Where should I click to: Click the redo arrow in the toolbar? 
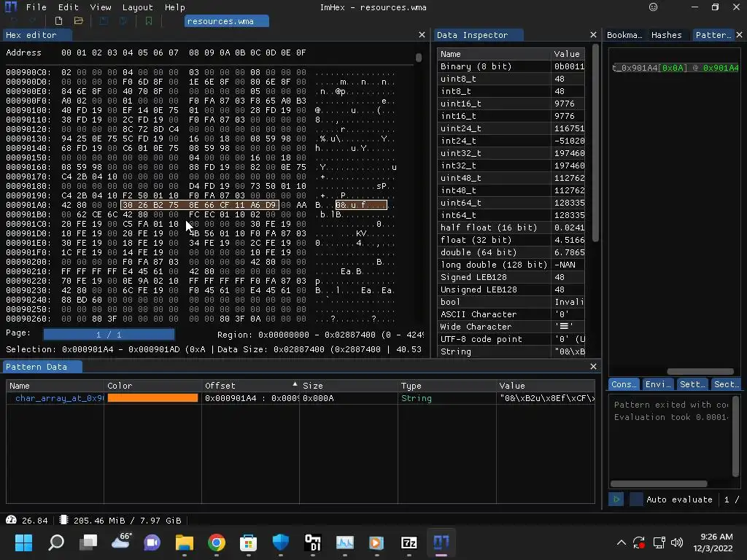(34, 21)
